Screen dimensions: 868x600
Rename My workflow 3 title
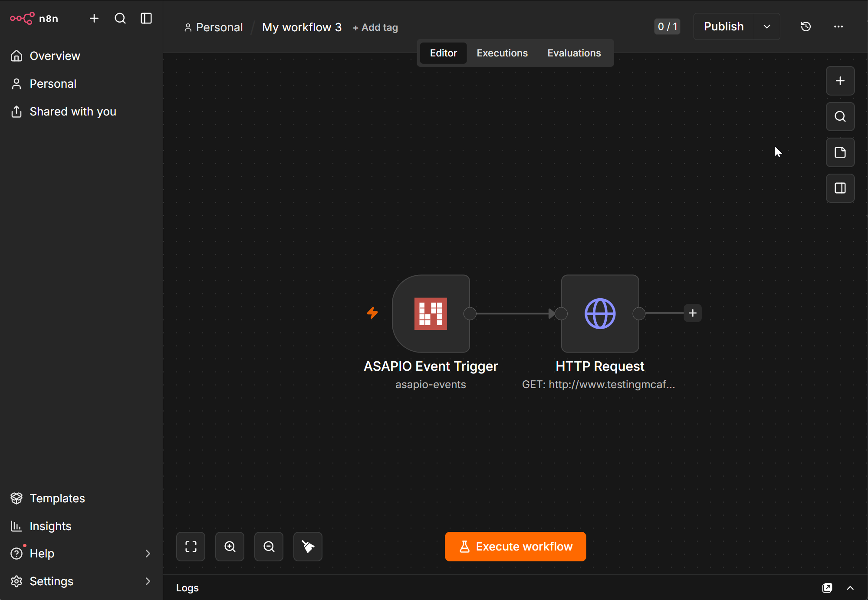click(302, 27)
